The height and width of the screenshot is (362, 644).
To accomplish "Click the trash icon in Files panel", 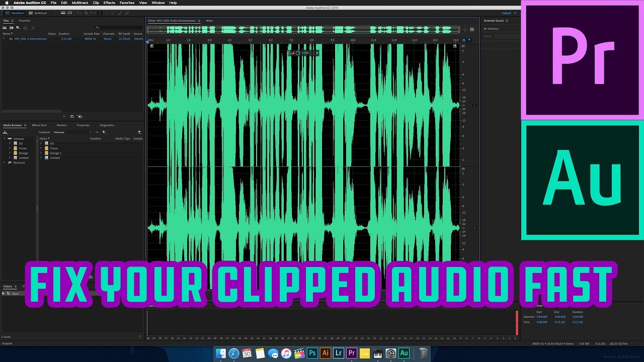I will [x=33, y=28].
